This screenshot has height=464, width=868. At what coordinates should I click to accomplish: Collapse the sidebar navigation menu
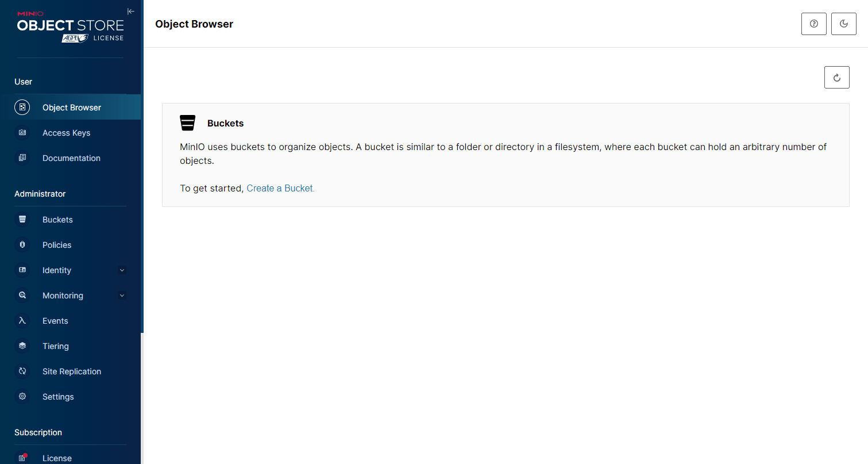(131, 11)
